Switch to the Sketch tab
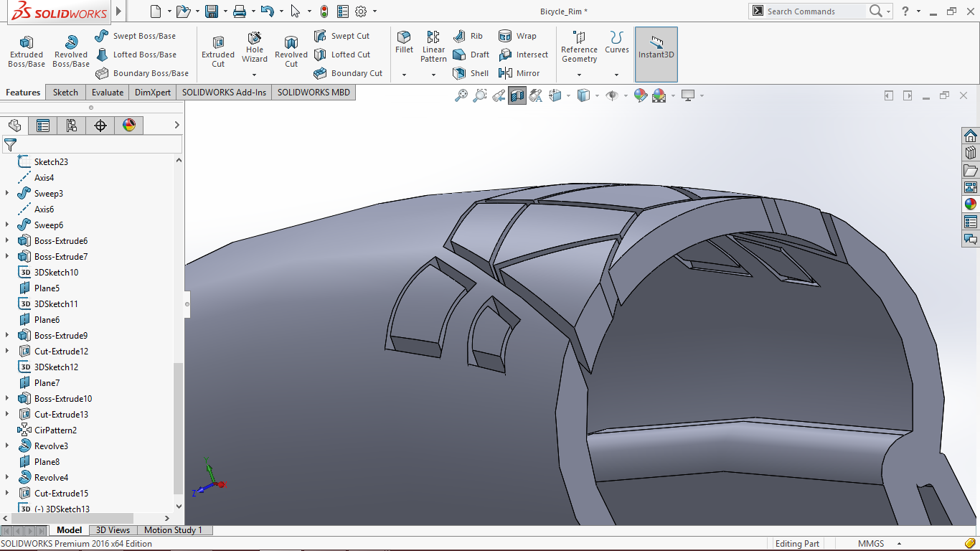 [x=65, y=93]
